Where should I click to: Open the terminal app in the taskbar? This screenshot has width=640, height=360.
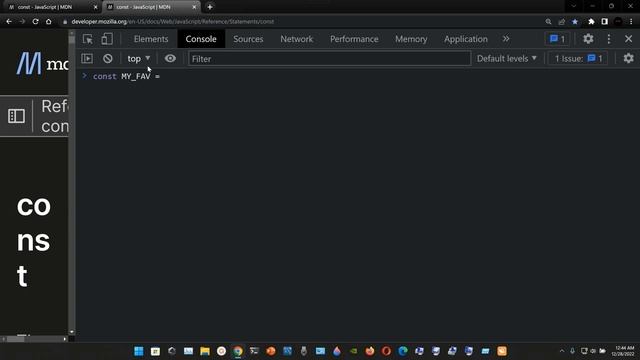coord(254,351)
